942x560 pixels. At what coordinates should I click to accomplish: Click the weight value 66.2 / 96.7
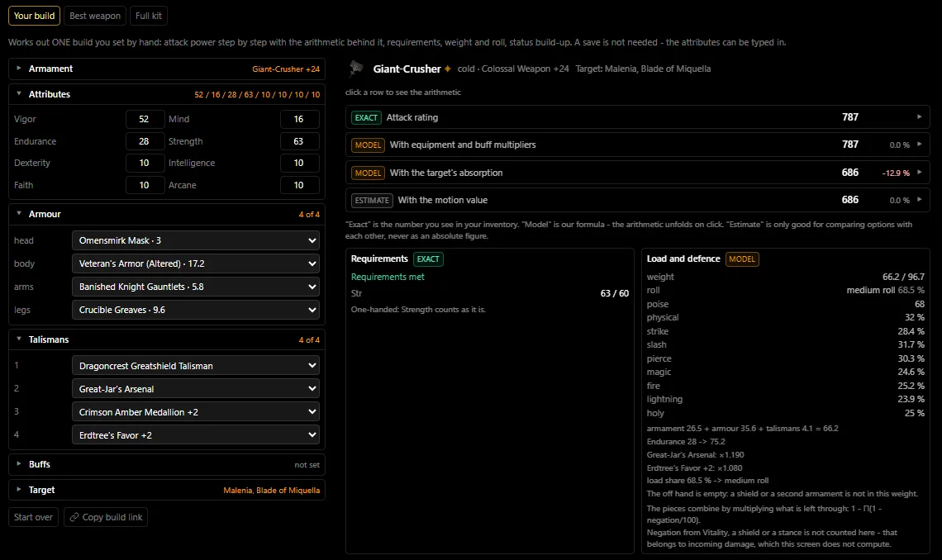tap(903, 277)
